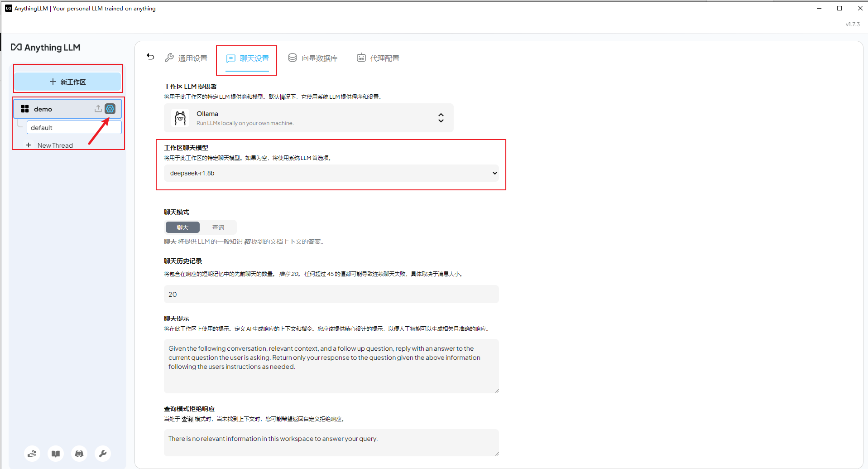The height and width of the screenshot is (469, 868).
Task: Maximize the AnythingLLM window
Action: [x=839, y=8]
